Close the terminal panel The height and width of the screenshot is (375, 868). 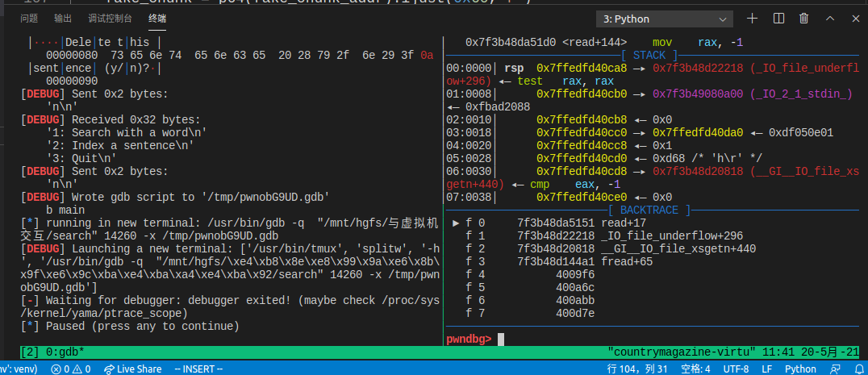[855, 18]
